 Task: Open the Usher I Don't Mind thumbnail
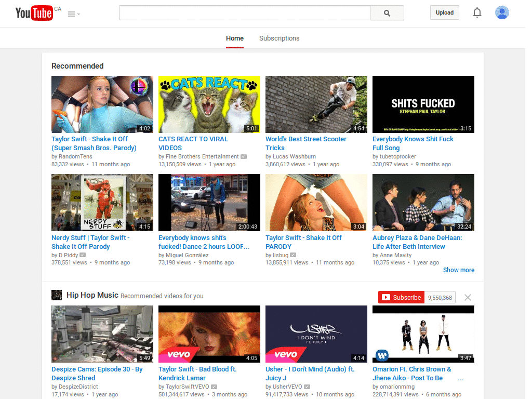tap(316, 334)
